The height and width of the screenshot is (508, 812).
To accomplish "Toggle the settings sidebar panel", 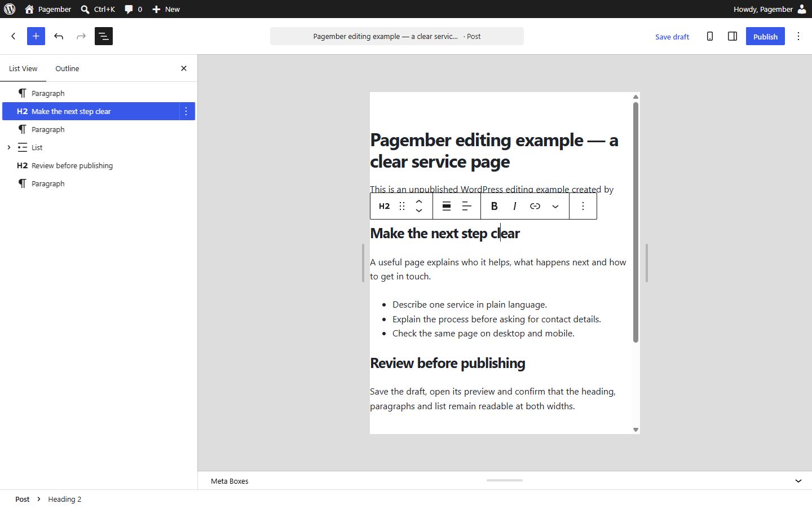I will [x=732, y=36].
